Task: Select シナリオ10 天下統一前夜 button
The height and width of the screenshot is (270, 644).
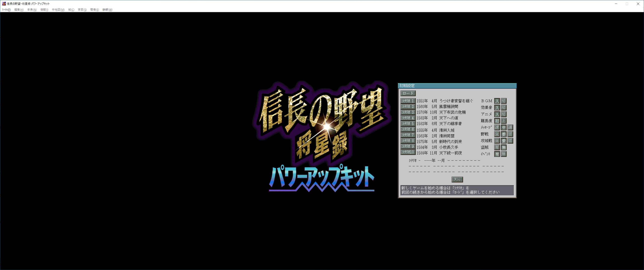Action: tap(408, 152)
